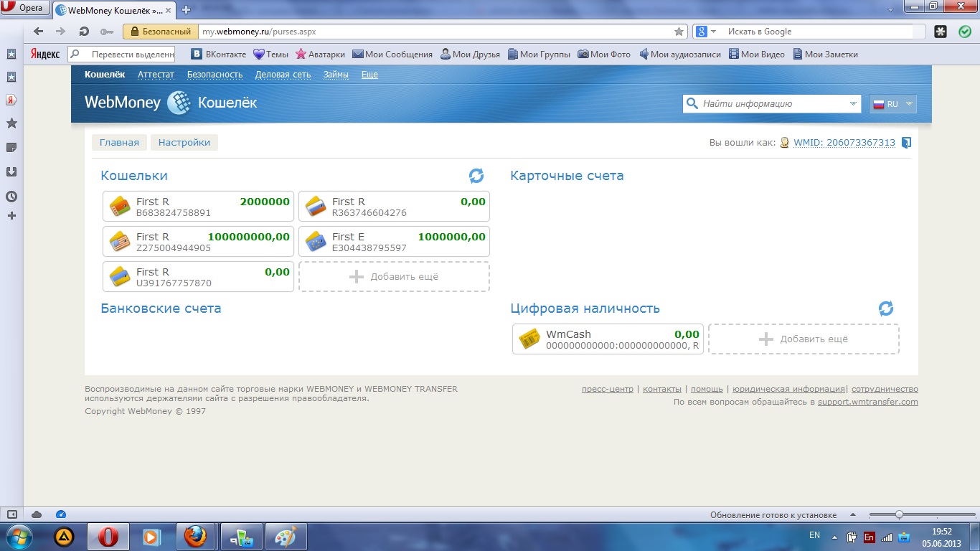Open the помощь footer link
Viewport: 980px width, 551px height.
click(707, 389)
